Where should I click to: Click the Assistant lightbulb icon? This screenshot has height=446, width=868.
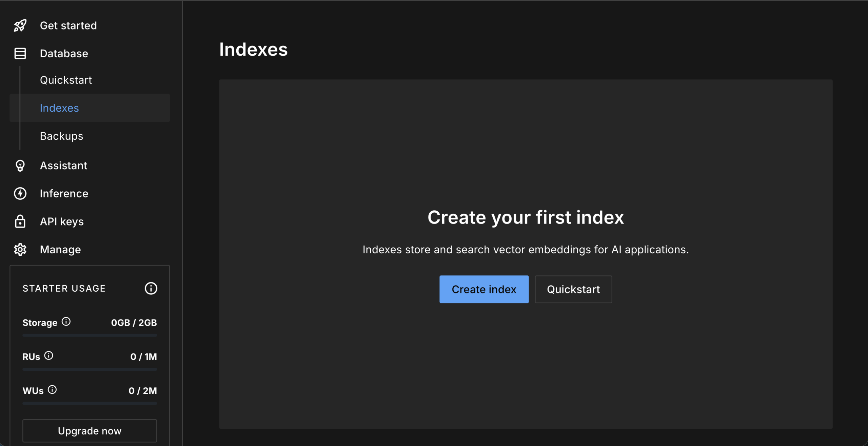(20, 166)
